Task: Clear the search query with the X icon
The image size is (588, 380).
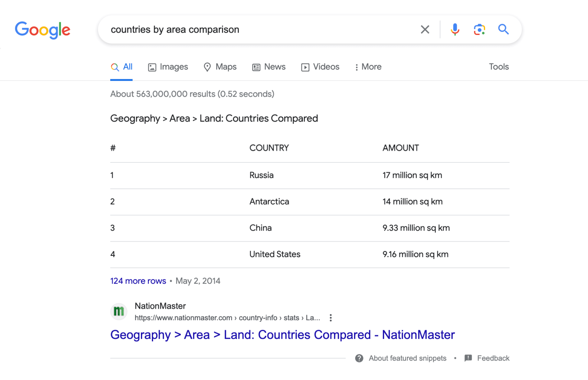Action: (425, 29)
